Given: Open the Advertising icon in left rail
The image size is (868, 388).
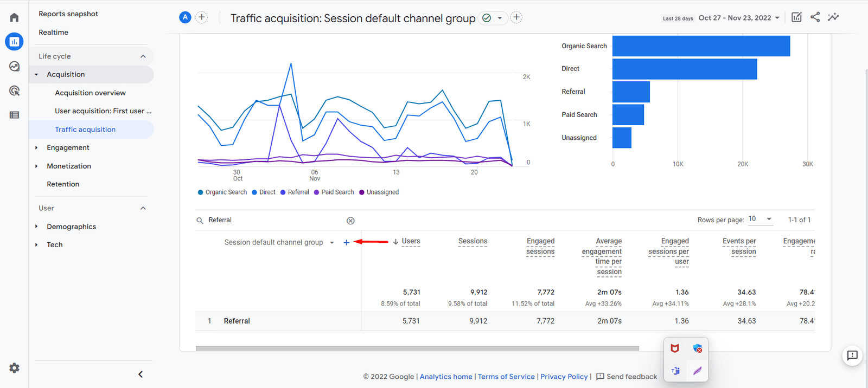Looking at the screenshot, I should tap(14, 90).
